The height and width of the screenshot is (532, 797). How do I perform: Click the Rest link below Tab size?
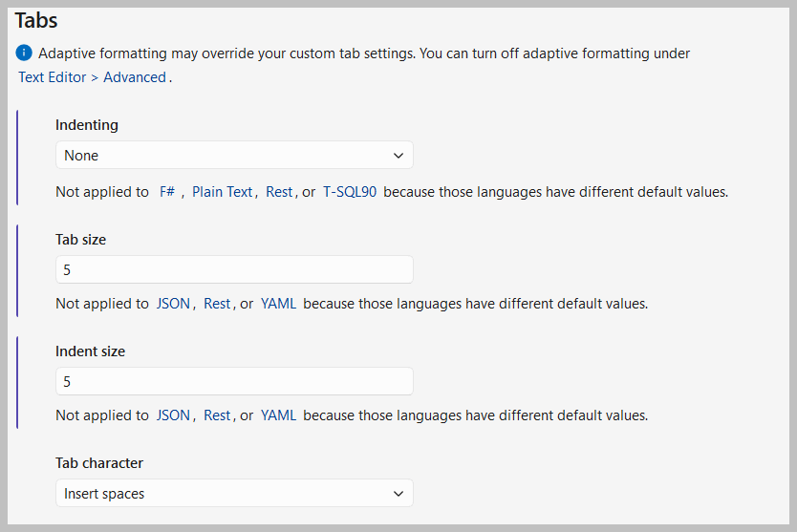(217, 304)
